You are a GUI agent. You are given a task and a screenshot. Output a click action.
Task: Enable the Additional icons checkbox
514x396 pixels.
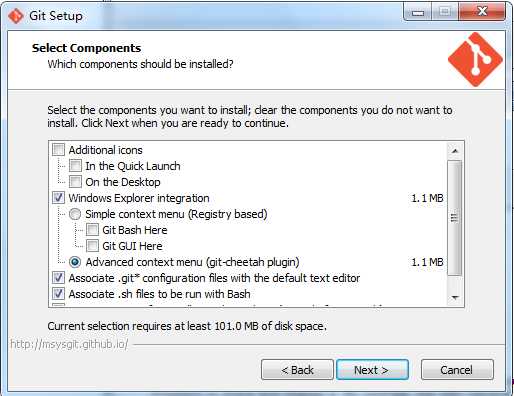(58, 150)
